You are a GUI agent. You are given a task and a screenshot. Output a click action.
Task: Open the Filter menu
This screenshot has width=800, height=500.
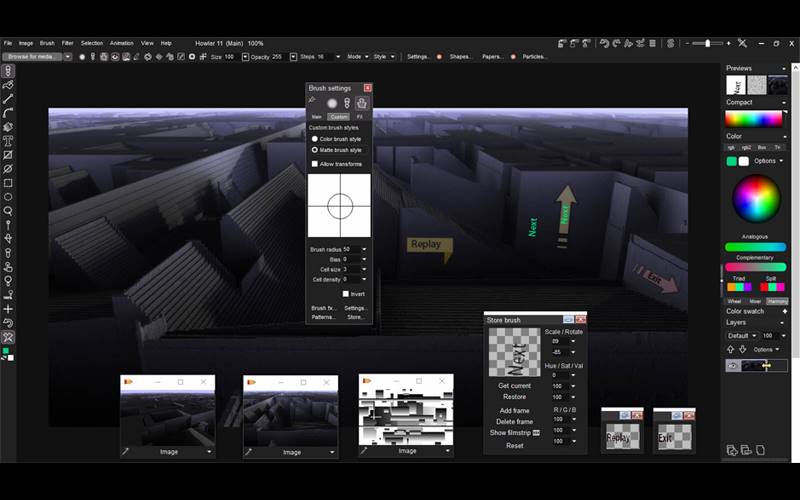[67, 43]
